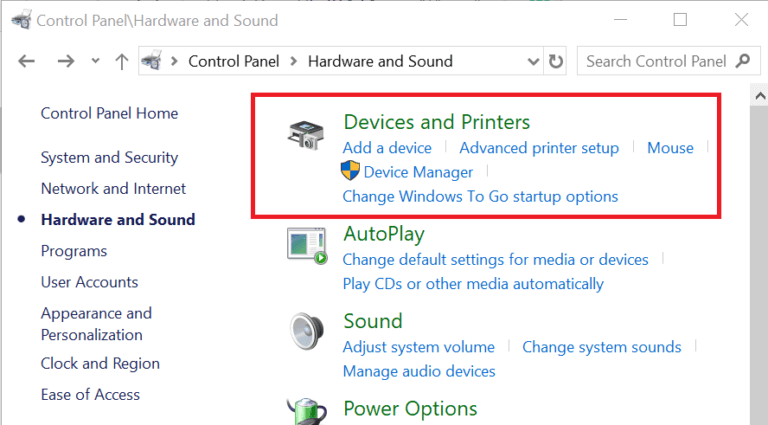768x425 pixels.
Task: Open the Programs category in the sidebar
Action: coord(74,251)
